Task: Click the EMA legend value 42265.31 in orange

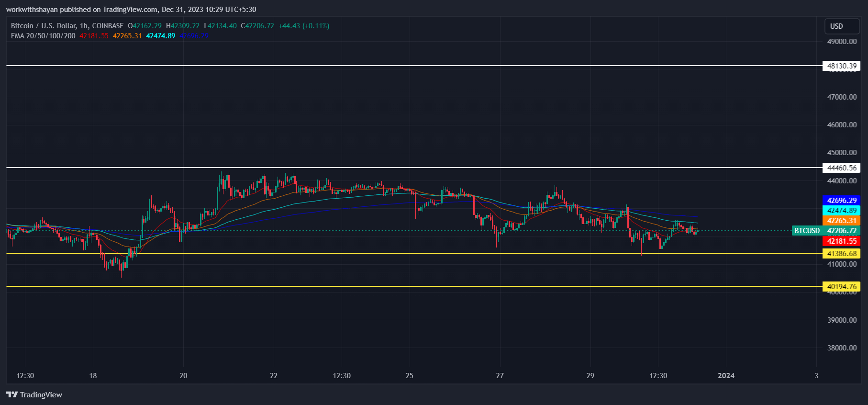Action: [x=127, y=36]
